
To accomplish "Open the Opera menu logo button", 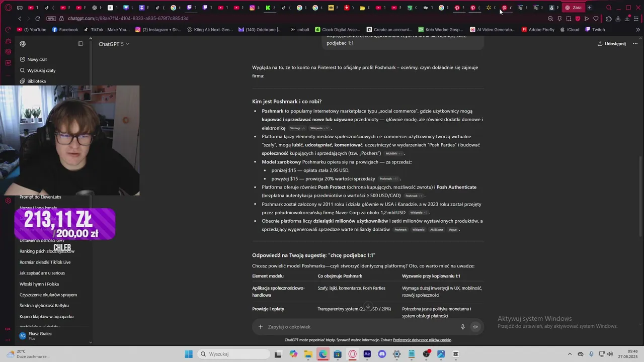I will point(8,8).
